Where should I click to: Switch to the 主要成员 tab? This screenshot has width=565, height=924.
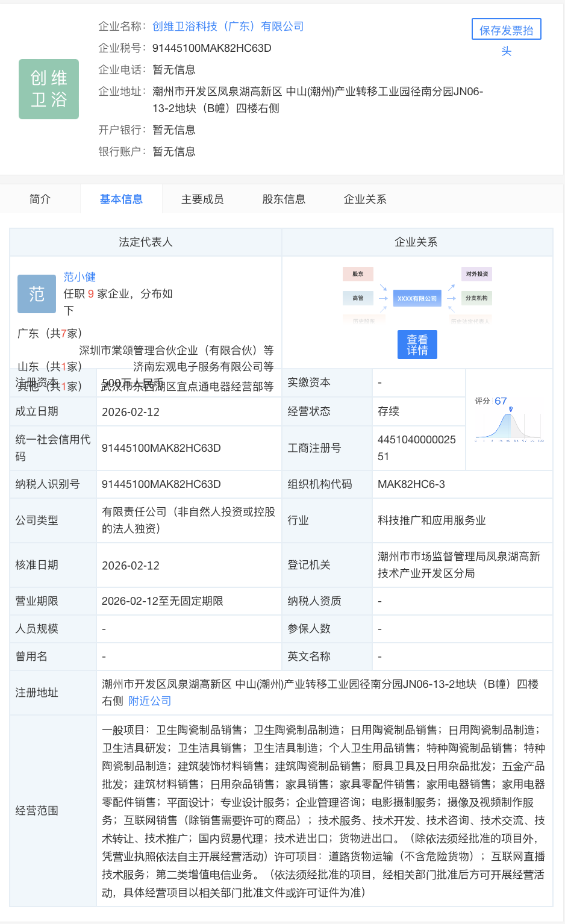coord(202,199)
